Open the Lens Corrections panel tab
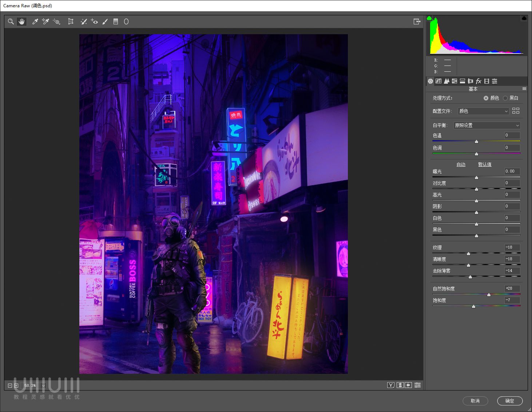 coord(471,81)
